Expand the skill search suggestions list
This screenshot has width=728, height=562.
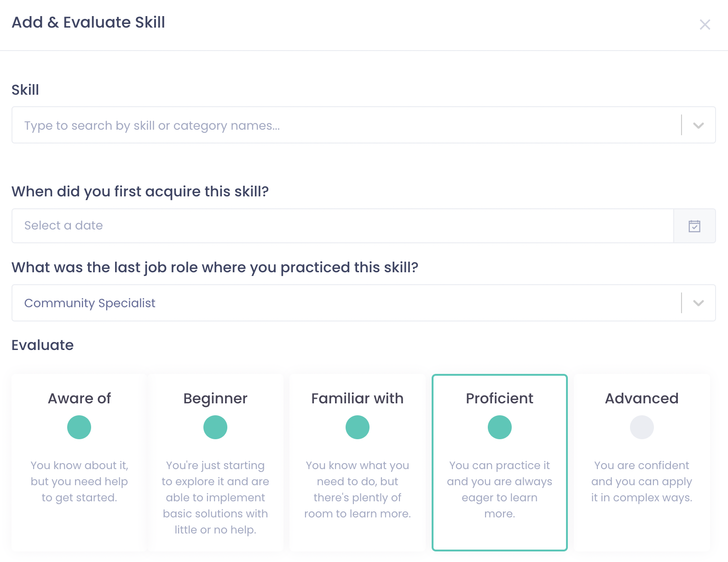pyautogui.click(x=699, y=125)
